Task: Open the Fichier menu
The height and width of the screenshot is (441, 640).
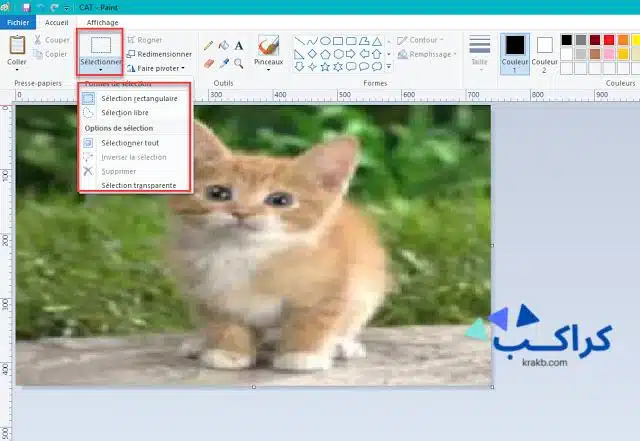Action: (x=18, y=22)
